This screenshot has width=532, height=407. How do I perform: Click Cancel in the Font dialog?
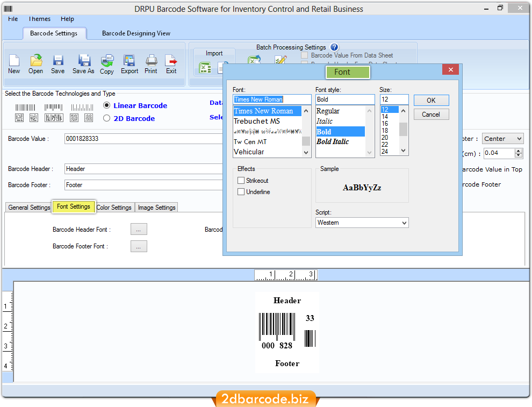tap(431, 115)
